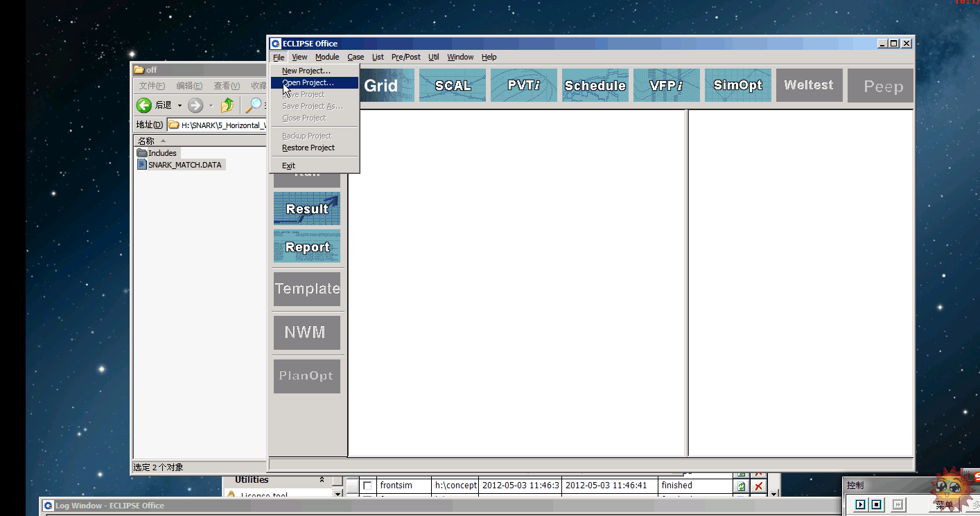Open the Help menu

(489, 57)
